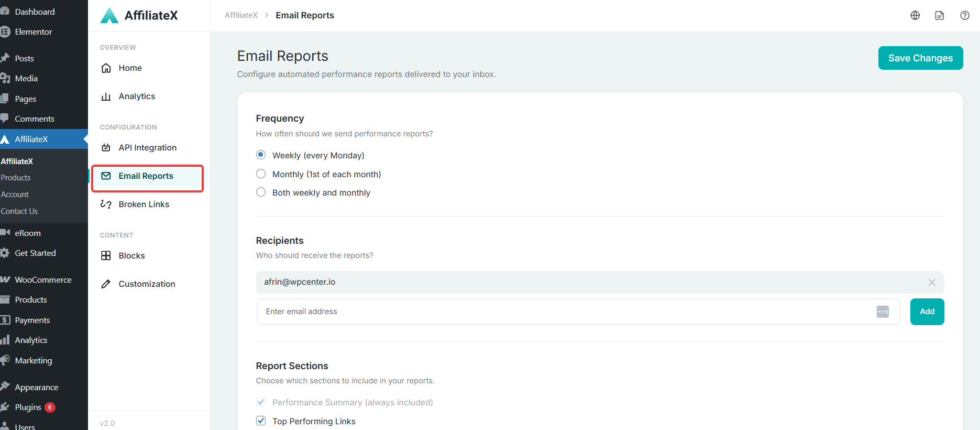Image resolution: width=980 pixels, height=430 pixels.
Task: Click the Plugins update count badge
Action: (x=50, y=407)
